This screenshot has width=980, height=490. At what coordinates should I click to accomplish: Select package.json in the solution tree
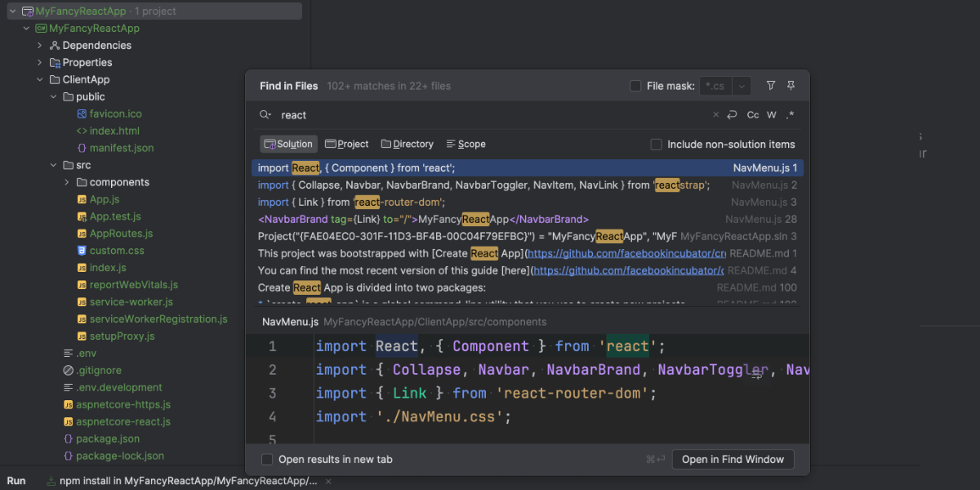coord(107,439)
